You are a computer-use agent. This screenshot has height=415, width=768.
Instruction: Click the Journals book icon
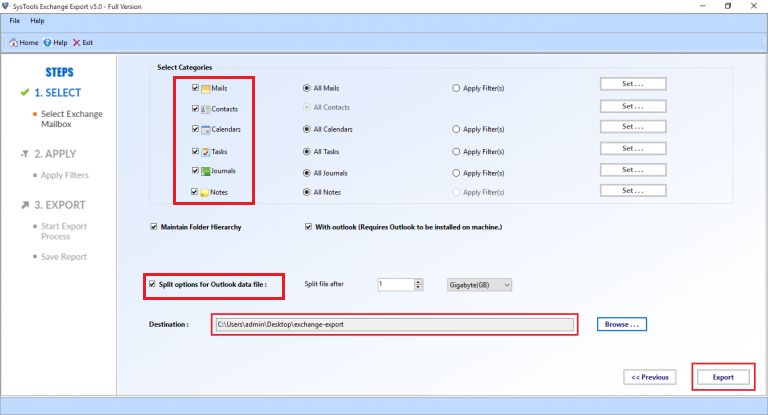[206, 171]
